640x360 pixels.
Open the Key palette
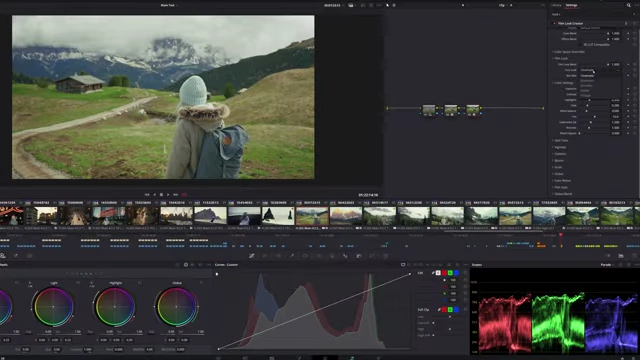click(x=359, y=256)
